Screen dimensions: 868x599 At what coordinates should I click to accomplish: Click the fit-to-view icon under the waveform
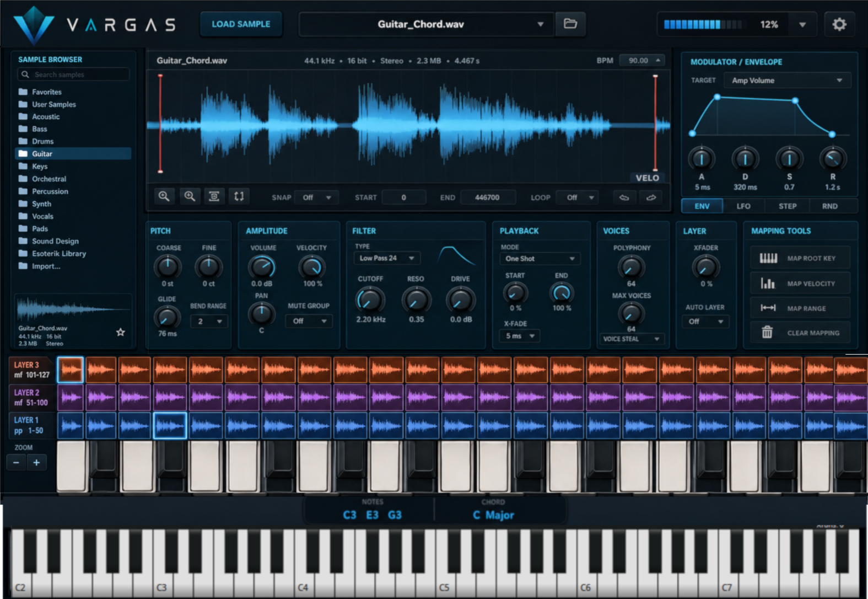(x=214, y=196)
